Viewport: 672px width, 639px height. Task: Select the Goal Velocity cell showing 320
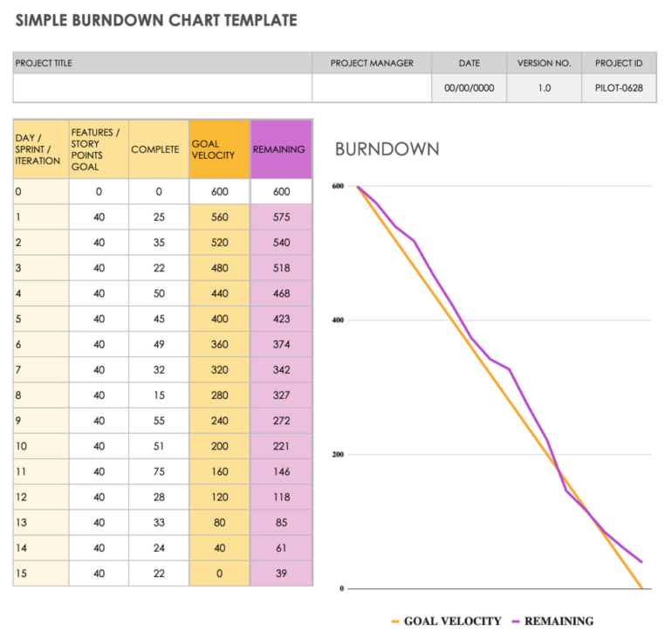click(x=219, y=369)
